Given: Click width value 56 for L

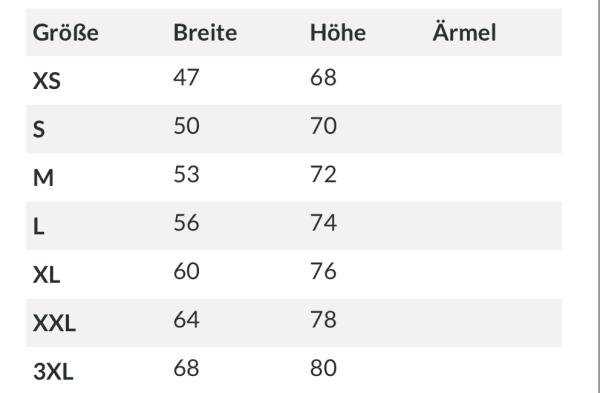Looking at the screenshot, I should click(186, 222).
